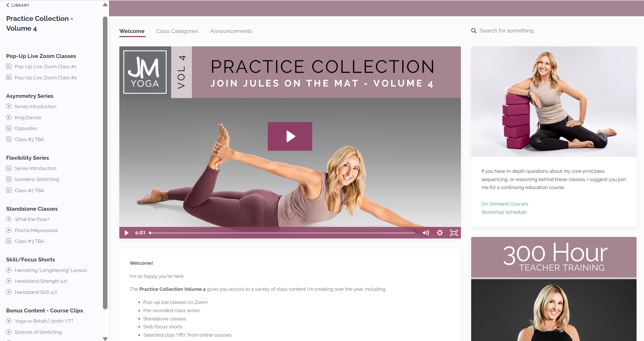Click the Practice Collection - Volume 4 title
This screenshot has height=341, width=644.
pos(40,23)
